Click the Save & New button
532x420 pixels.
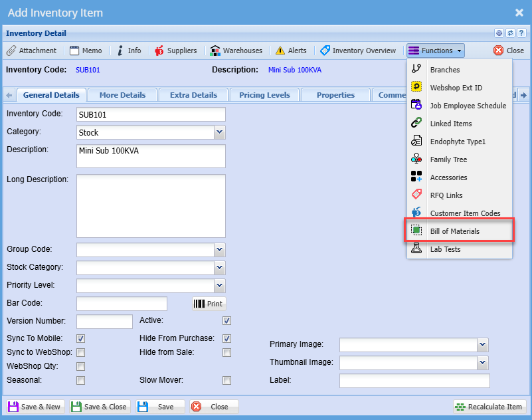coord(35,407)
